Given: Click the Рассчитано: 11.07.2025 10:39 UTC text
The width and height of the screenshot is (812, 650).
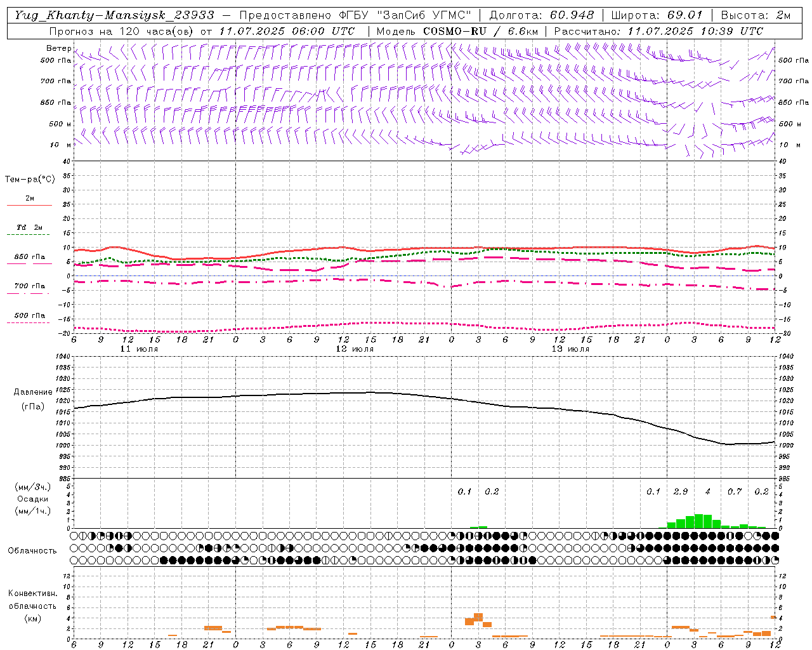Looking at the screenshot, I should pyautogui.click(x=658, y=31).
